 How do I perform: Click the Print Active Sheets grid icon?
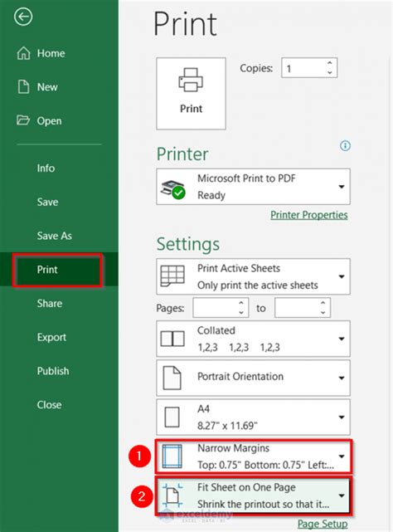point(172,276)
